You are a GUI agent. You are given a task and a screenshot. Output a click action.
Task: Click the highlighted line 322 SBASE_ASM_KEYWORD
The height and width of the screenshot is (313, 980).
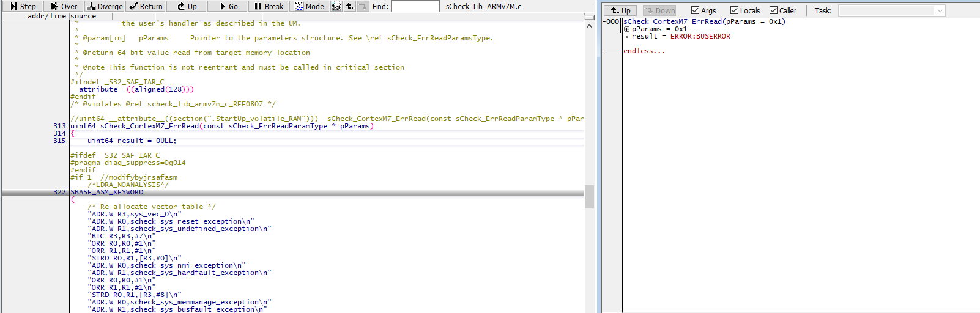pos(292,192)
